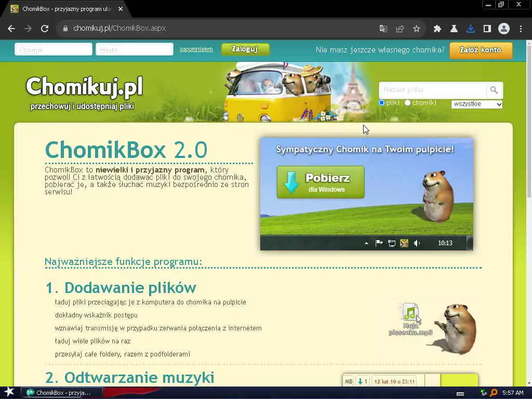Open Chrome three-dot menu

pyautogui.click(x=521, y=29)
